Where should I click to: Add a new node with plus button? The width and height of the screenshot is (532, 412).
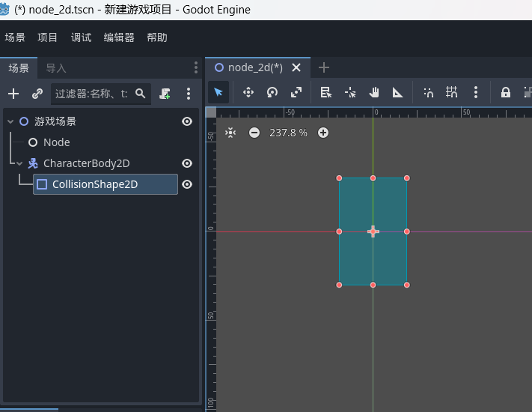(x=13, y=94)
